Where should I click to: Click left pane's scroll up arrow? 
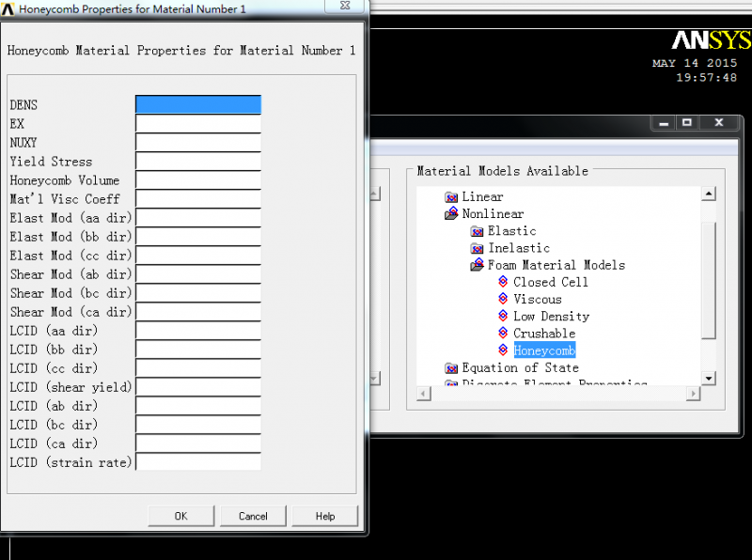375,194
